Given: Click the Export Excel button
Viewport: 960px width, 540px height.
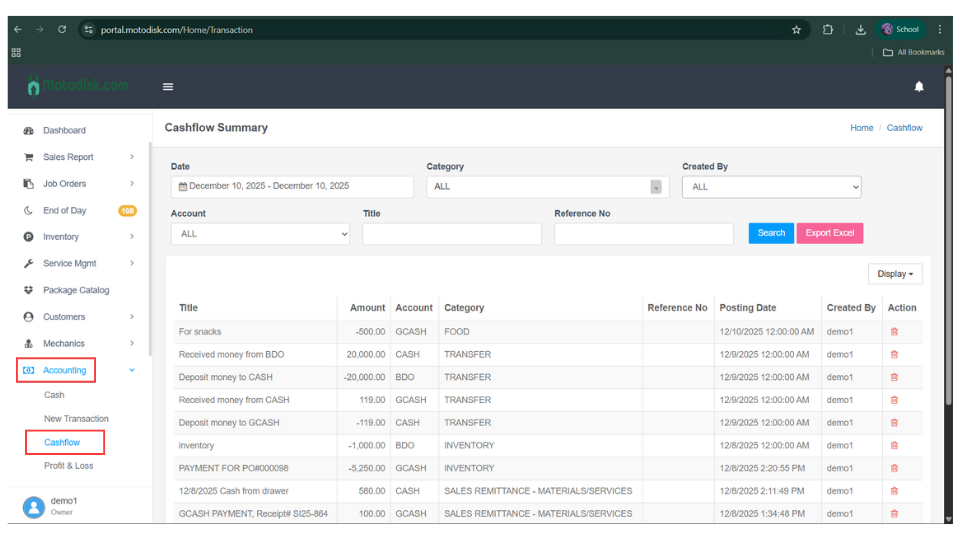Looking at the screenshot, I should pyautogui.click(x=829, y=233).
